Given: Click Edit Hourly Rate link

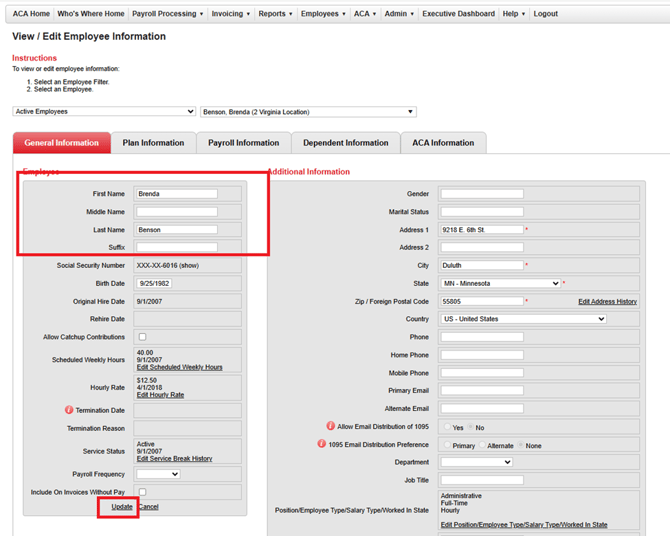Looking at the screenshot, I should tap(160, 395).
